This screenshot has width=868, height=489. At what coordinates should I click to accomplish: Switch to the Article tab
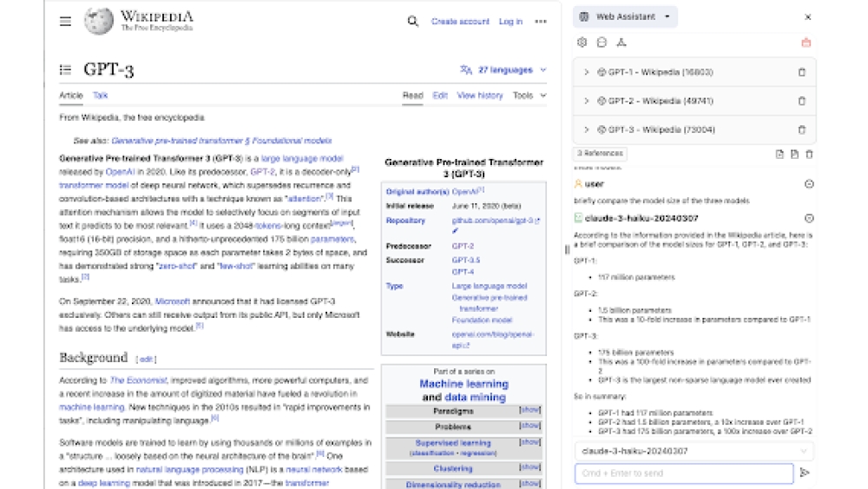71,96
